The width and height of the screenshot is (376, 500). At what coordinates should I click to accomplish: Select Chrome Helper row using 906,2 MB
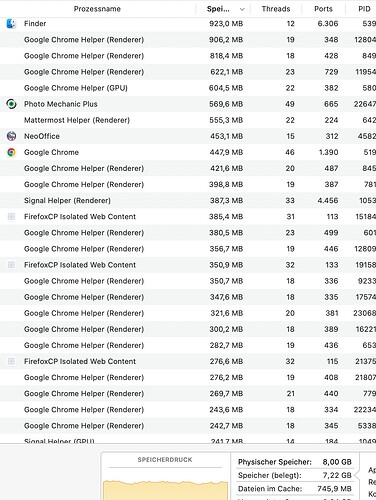pyautogui.click(x=188, y=40)
